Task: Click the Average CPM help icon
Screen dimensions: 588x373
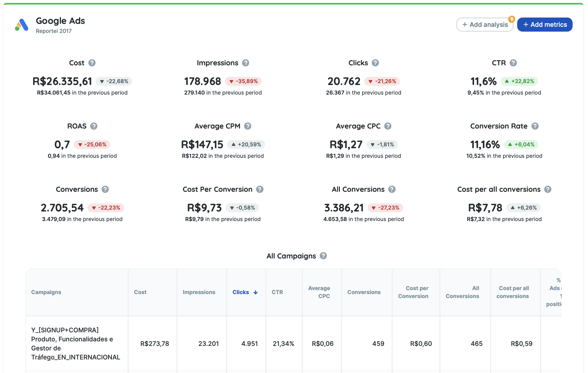Action: point(248,126)
